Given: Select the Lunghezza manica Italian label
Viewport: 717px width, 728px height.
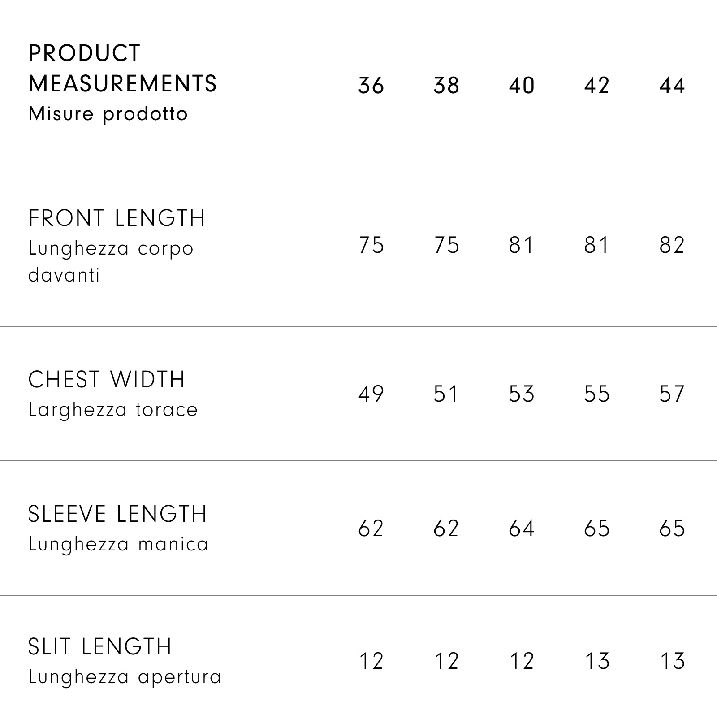Looking at the screenshot, I should click(118, 544).
